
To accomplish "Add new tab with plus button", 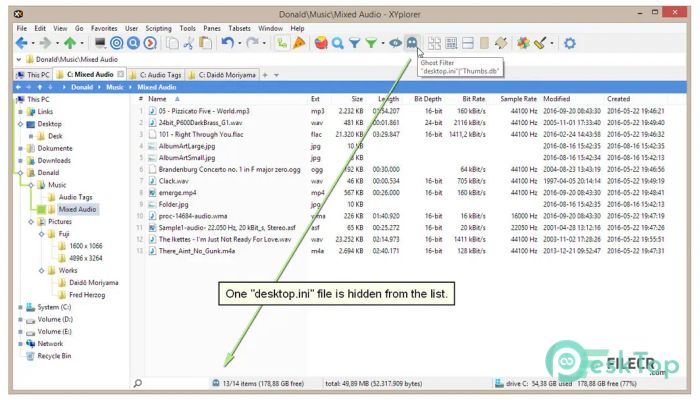I will click(265, 75).
